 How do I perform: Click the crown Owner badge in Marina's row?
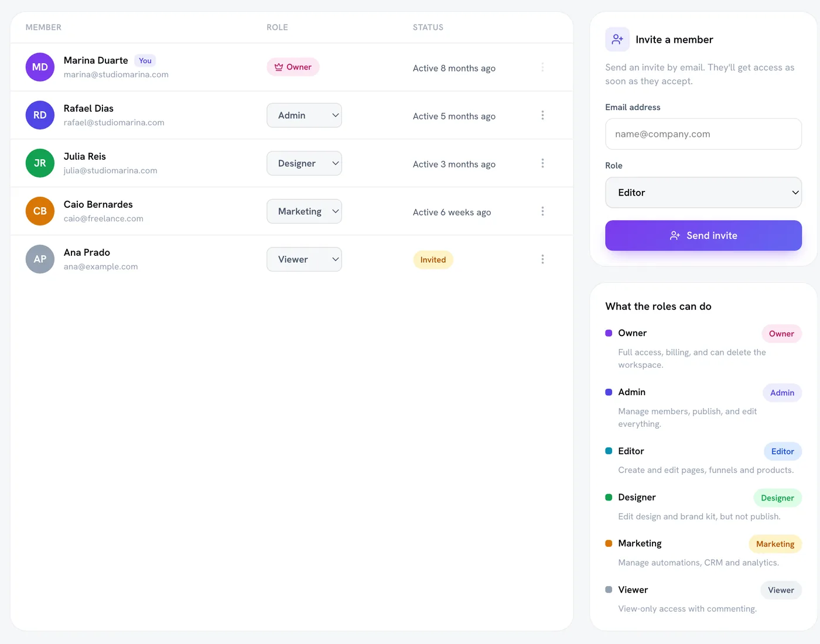(293, 67)
